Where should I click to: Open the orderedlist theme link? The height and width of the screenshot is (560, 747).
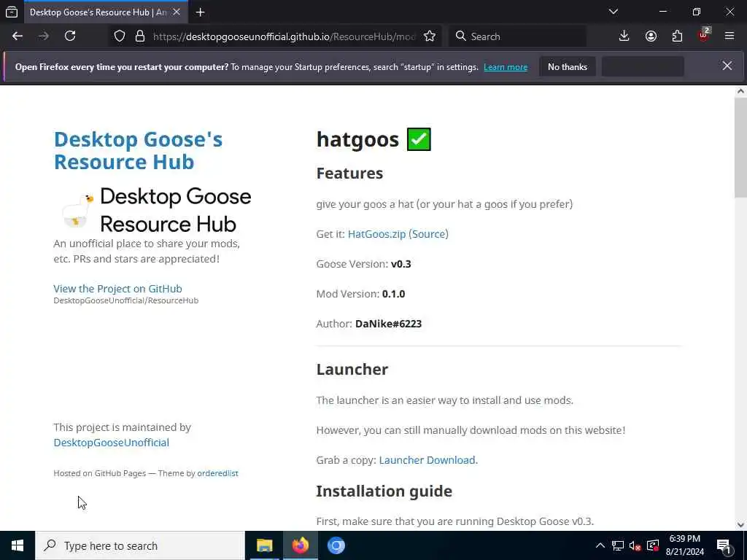coord(217,473)
